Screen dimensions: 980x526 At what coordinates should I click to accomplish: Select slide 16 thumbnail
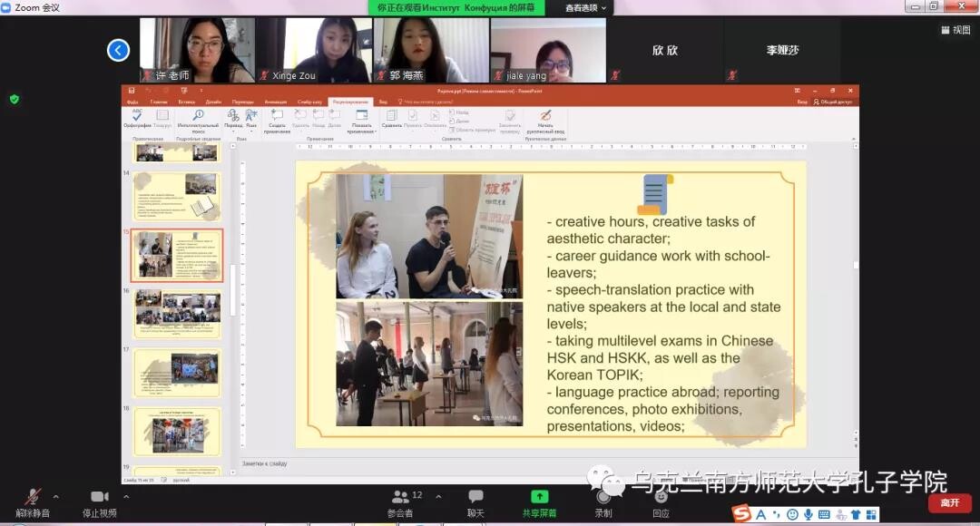click(177, 314)
